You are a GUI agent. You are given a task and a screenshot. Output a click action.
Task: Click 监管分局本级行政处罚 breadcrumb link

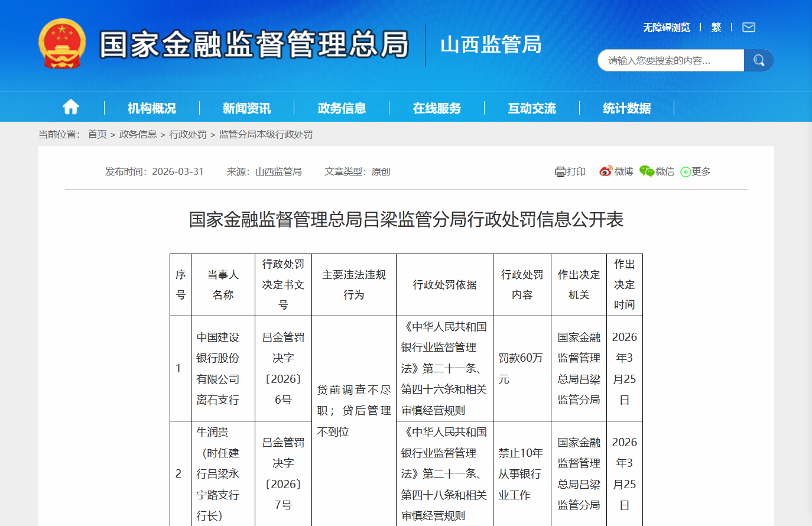coord(266,135)
